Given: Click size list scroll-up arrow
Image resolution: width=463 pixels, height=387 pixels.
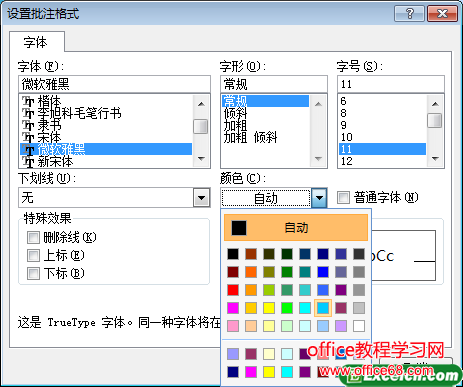Looking at the screenshot, I should pos(435,104).
